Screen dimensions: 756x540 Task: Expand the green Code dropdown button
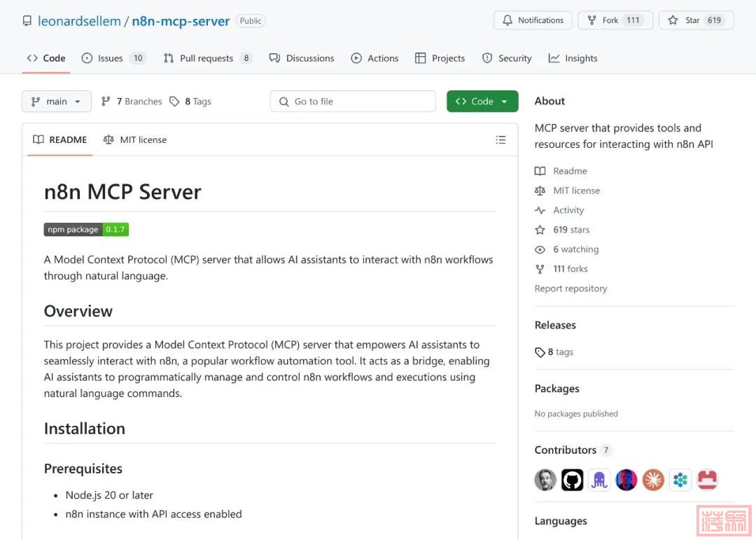[482, 102]
